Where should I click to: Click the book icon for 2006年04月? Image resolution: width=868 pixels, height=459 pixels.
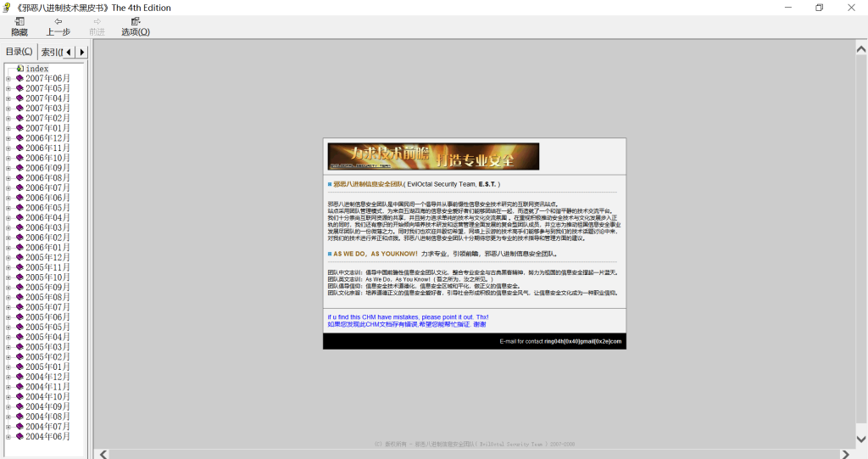[19, 218]
